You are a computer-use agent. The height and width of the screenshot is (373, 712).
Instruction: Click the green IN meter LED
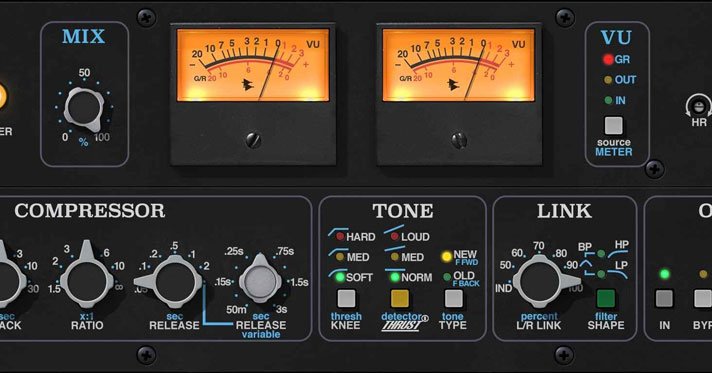click(x=608, y=100)
